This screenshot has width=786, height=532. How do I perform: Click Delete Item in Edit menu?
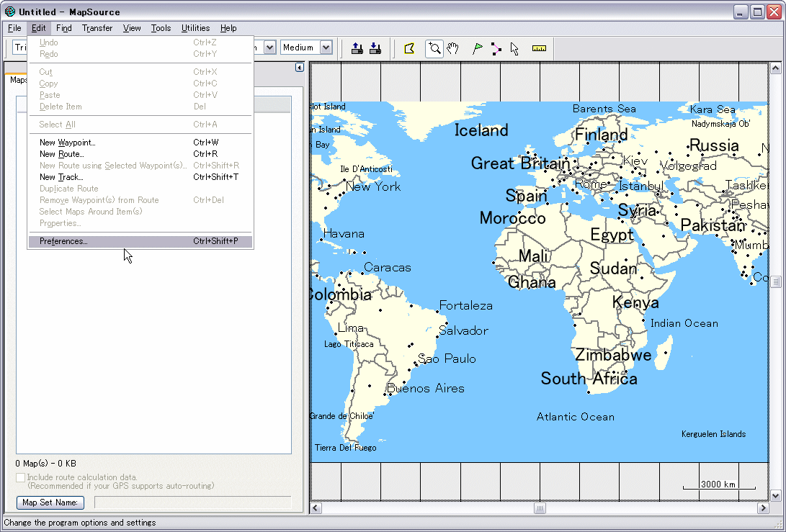(x=140, y=107)
